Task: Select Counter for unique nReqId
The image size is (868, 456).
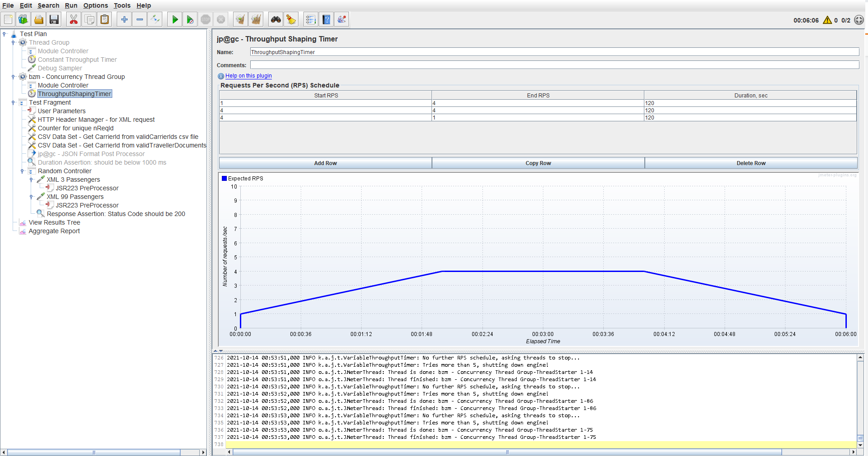Action: (x=76, y=128)
